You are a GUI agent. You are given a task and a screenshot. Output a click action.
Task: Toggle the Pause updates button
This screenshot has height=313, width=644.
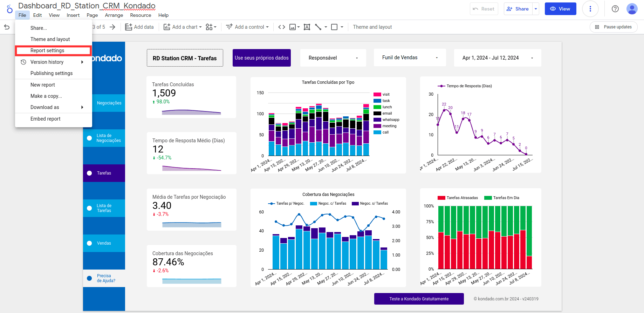614,27
